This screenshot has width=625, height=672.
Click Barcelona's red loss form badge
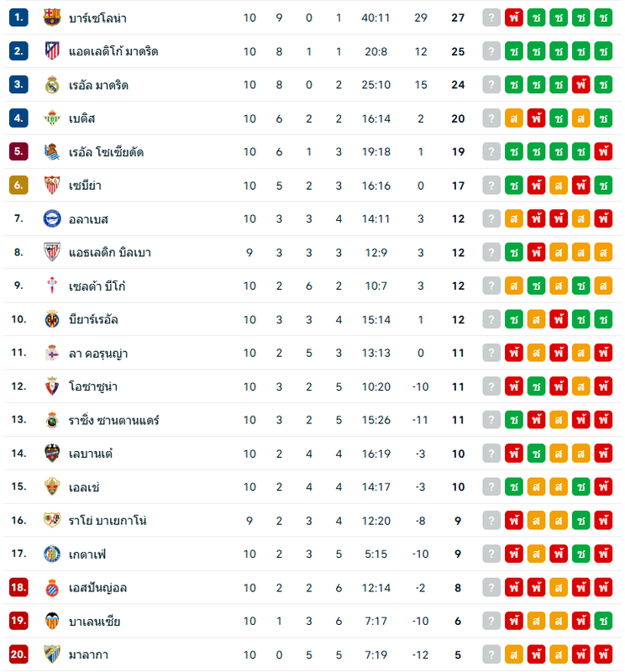(x=513, y=18)
